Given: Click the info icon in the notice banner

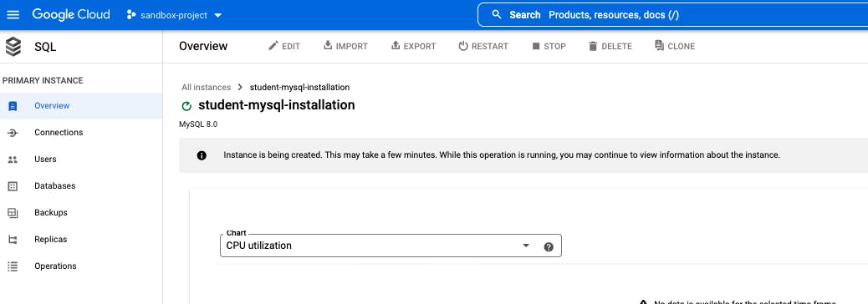Looking at the screenshot, I should click(x=202, y=155).
